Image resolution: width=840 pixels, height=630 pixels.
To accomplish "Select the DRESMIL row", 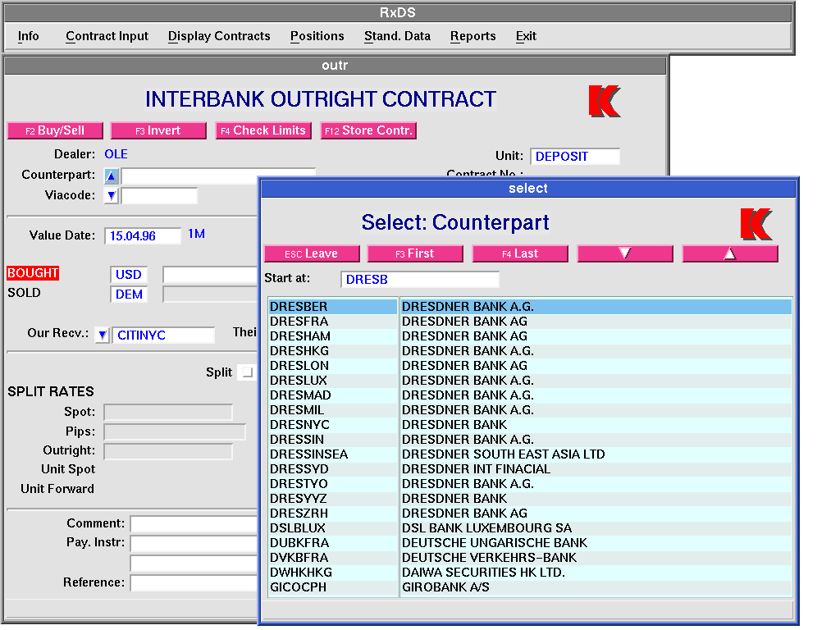I will pos(530,410).
